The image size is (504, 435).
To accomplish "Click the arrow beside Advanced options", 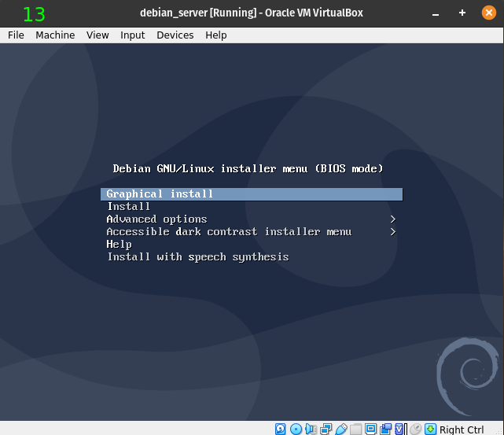I will [x=393, y=219].
